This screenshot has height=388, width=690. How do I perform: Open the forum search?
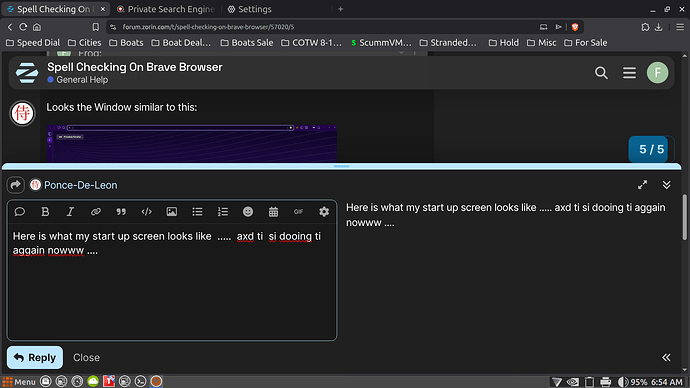pos(601,73)
